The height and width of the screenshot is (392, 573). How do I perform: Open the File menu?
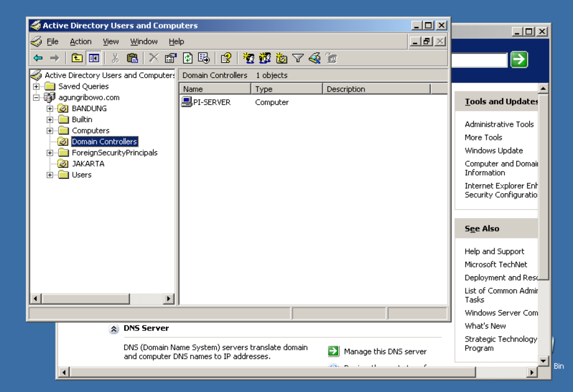[x=52, y=41]
